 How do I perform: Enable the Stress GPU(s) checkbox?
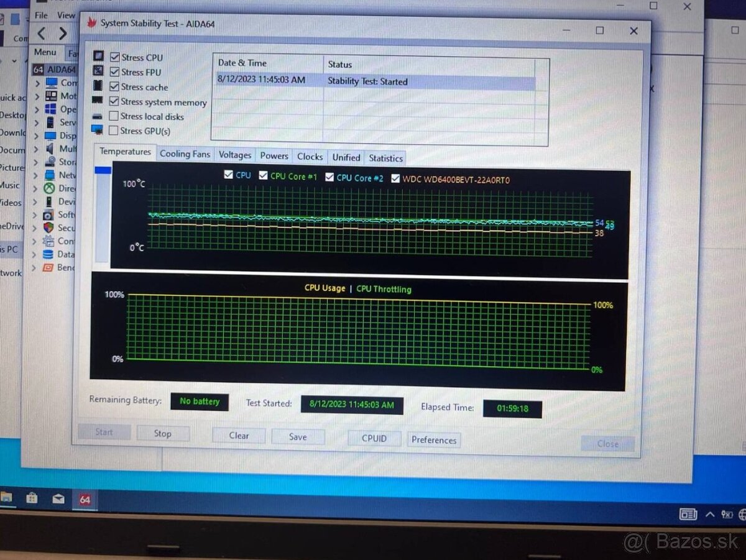click(114, 131)
